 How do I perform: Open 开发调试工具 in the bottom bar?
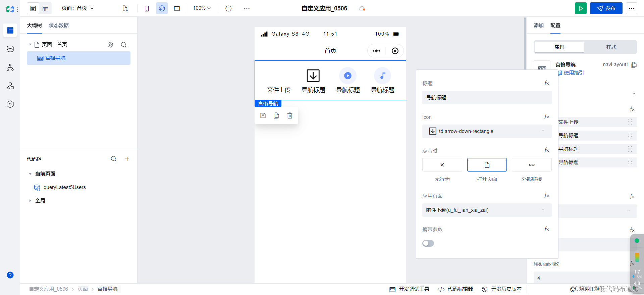409,289
